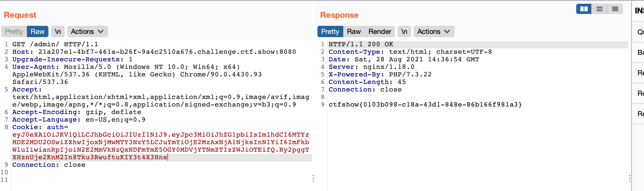Open the Render tab in Response
Screen dimensions: 644x191
pos(380,31)
